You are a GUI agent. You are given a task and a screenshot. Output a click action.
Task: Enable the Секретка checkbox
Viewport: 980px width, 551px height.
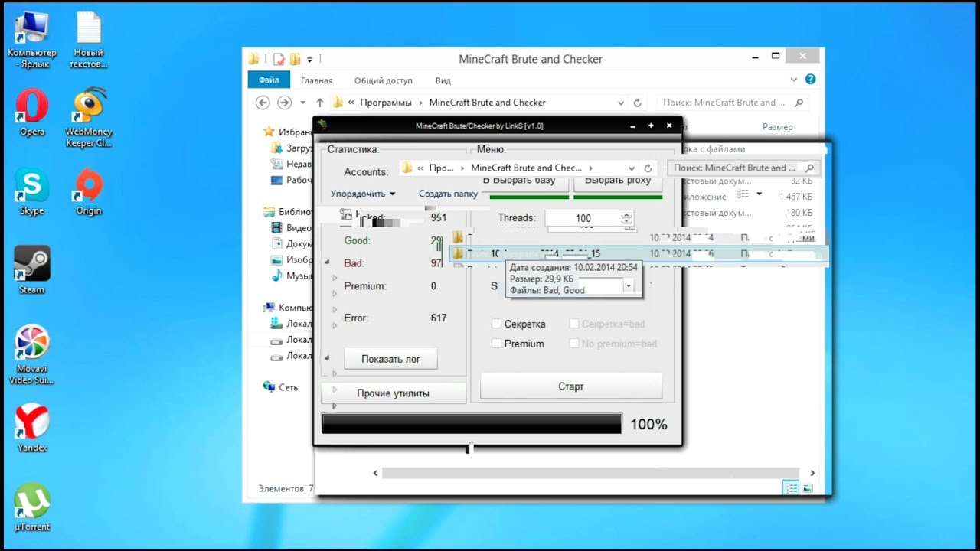point(496,324)
